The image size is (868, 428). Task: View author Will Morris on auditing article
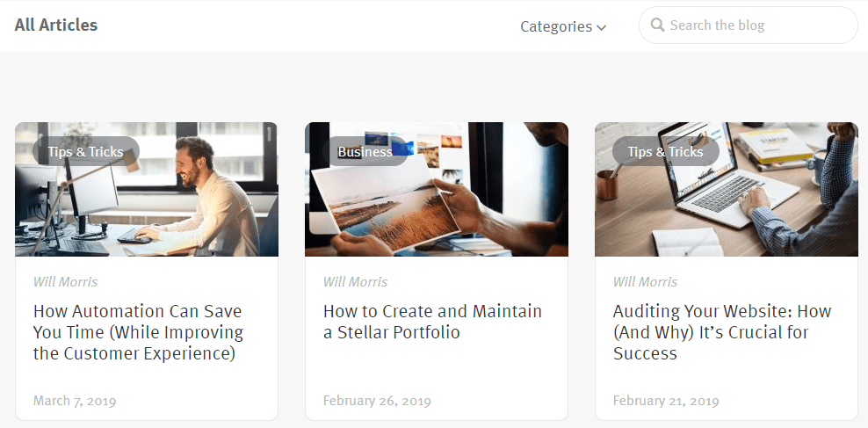coord(645,282)
